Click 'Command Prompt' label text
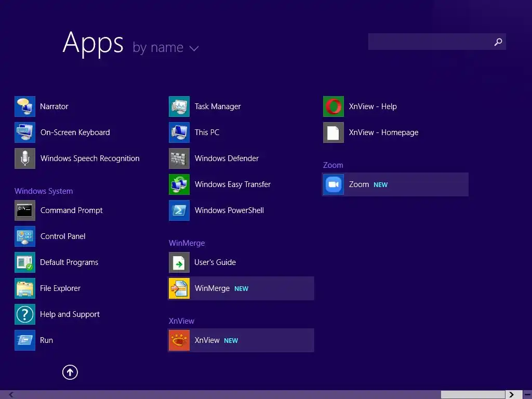Viewport: 532px width, 399px height. pos(71,210)
